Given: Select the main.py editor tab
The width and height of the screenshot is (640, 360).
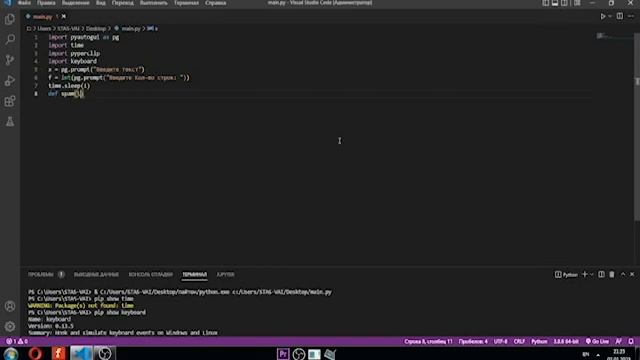Looking at the screenshot, I should tap(42, 17).
